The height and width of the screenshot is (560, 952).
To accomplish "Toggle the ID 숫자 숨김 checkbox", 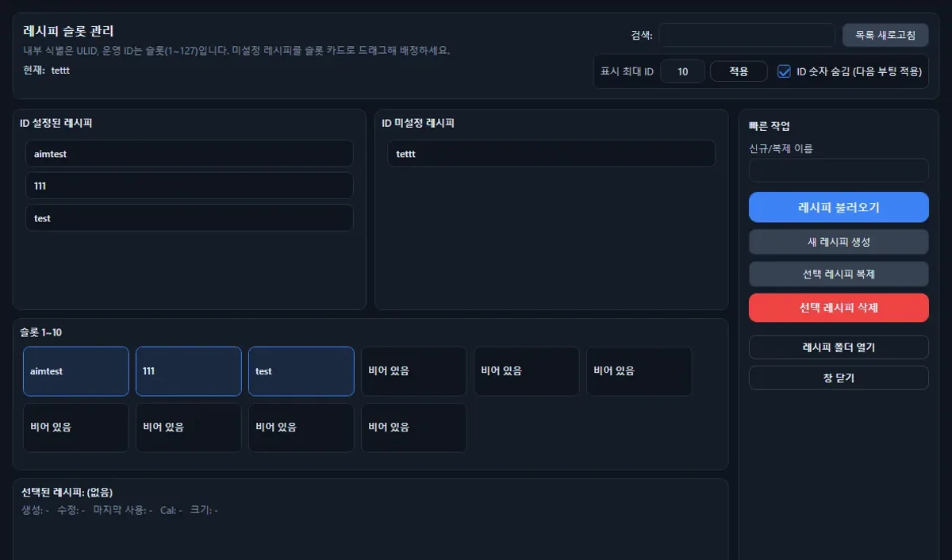I will (x=784, y=71).
